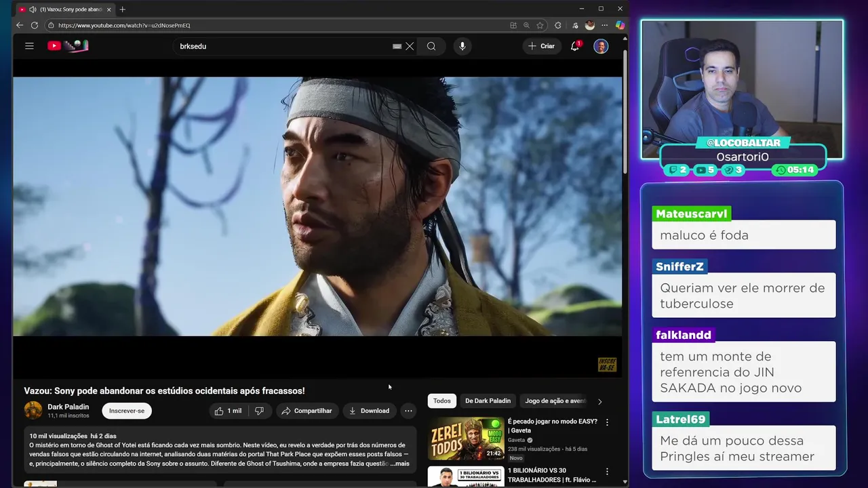868x488 pixels.
Task: Open the on-screen keyboard in search box
Action: (x=397, y=46)
